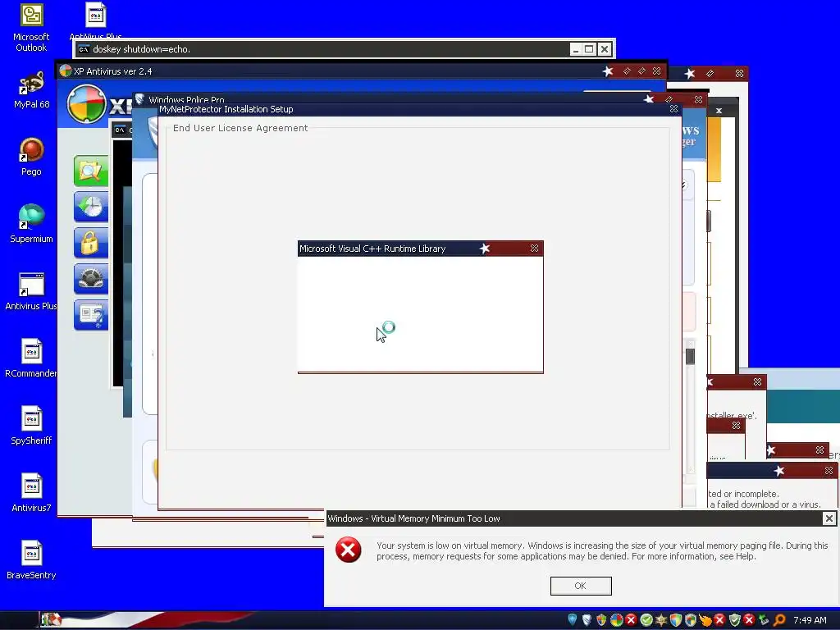Click the scrollbar thumb right of MyNetProtector window

tap(690, 356)
